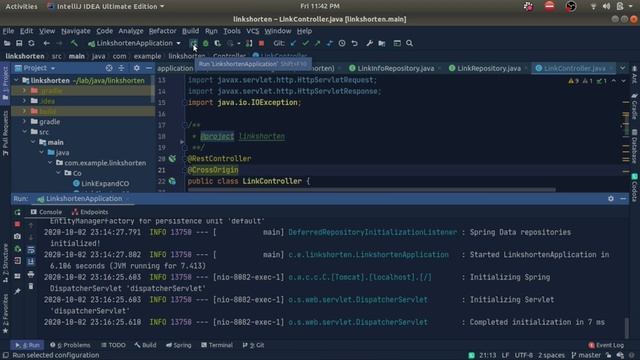Click the Synchronize/reload toolbar icon

[x=31, y=43]
